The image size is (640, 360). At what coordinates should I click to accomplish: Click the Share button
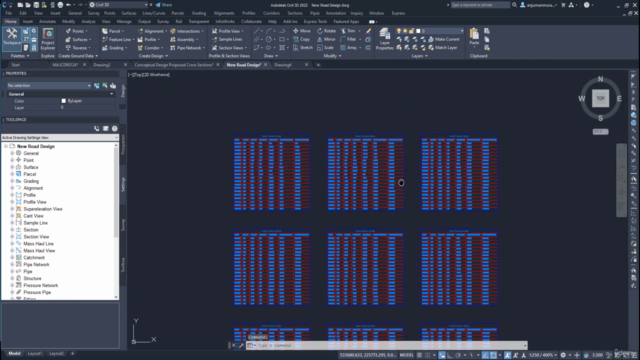164,5
